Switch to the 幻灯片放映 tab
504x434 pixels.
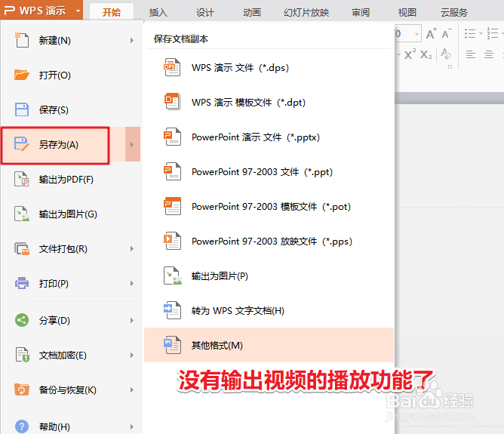pos(306,12)
